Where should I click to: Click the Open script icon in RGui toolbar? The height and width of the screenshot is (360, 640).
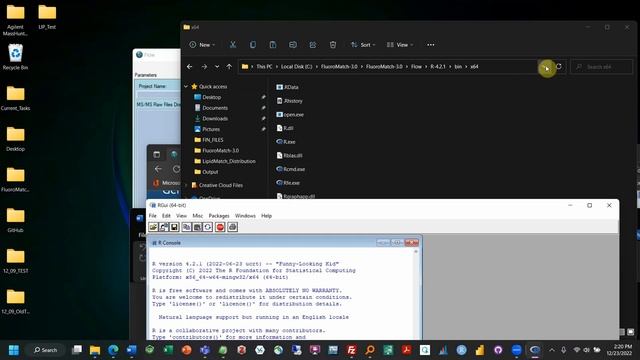(x=153, y=227)
